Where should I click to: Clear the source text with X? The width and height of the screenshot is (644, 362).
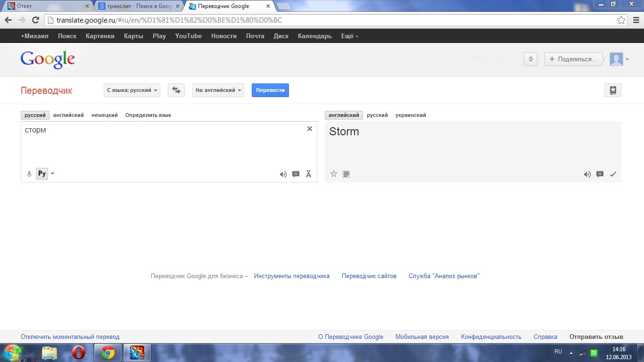point(310,129)
